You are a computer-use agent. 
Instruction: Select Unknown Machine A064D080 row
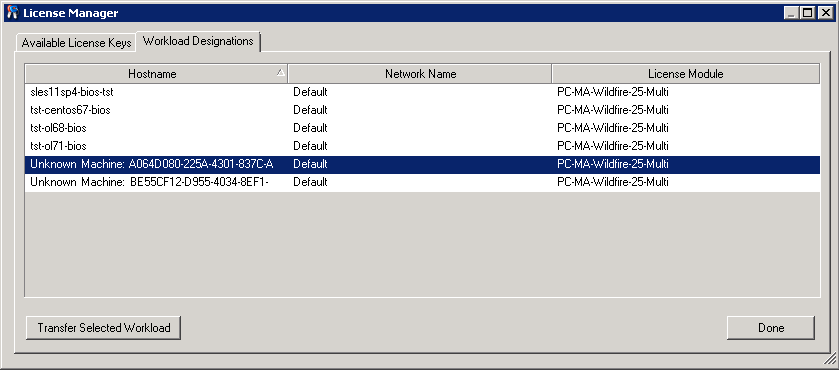coord(422,164)
